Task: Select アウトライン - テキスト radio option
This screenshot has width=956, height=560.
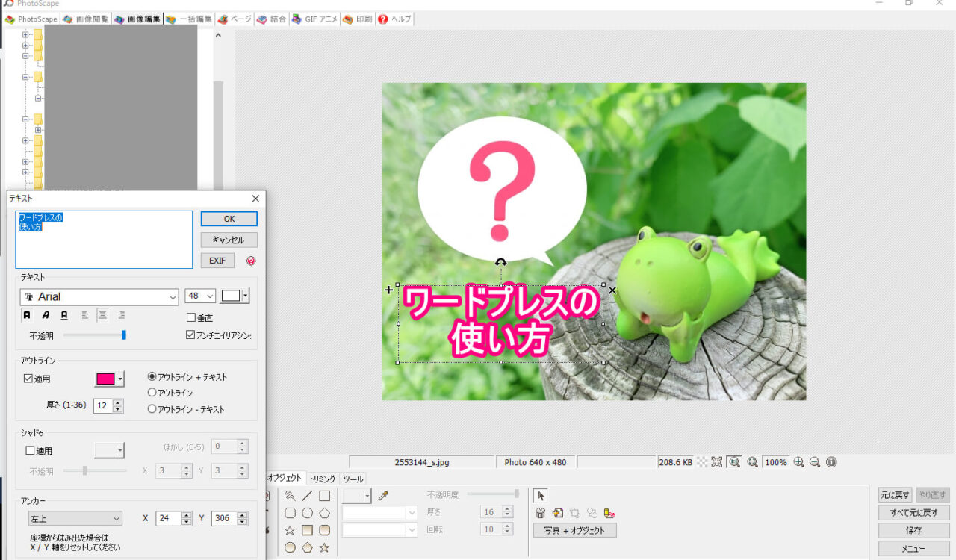Action: [x=152, y=409]
